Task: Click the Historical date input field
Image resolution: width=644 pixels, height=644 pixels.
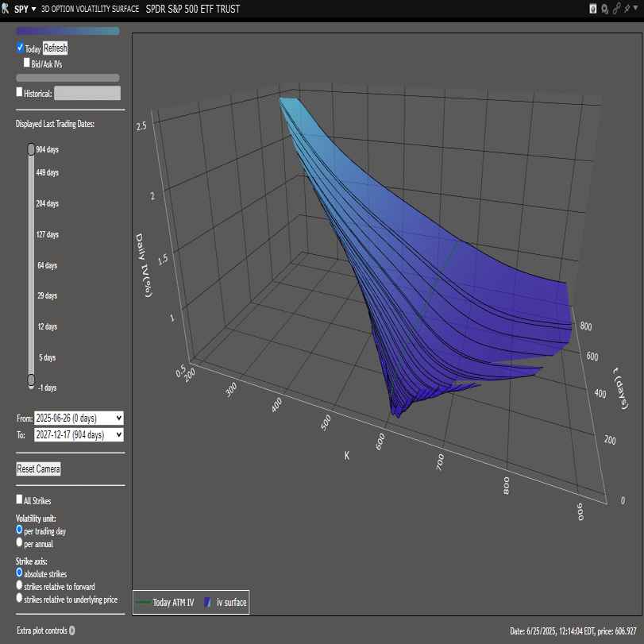Action: [87, 93]
